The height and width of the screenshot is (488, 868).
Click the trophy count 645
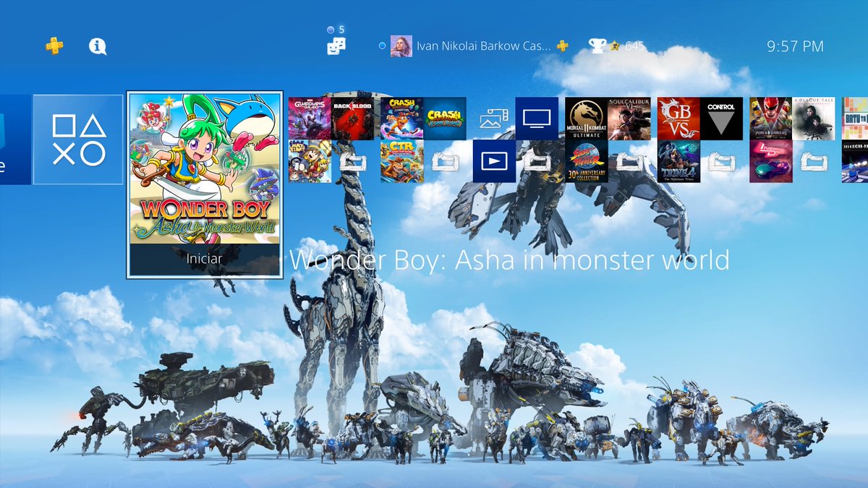point(634,46)
